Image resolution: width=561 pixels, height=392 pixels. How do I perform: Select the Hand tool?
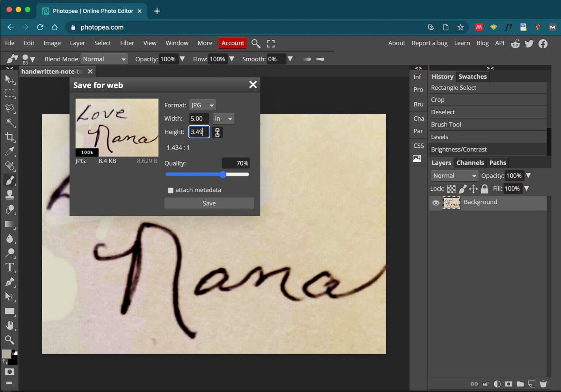point(10,325)
